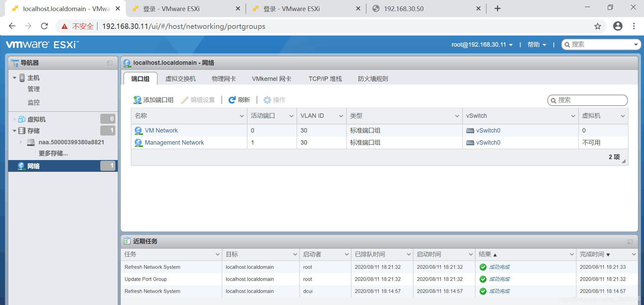Open the Chrome three-dot menu
Screen dimensions: 644x305
634,26
